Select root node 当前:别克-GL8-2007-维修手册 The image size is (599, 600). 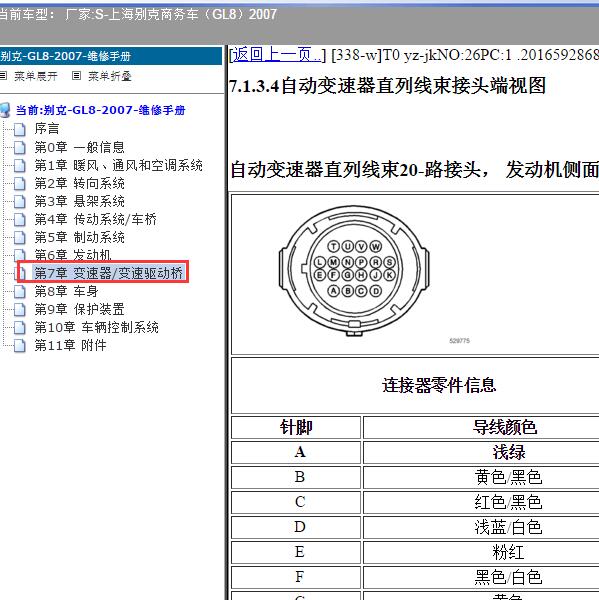point(100,110)
